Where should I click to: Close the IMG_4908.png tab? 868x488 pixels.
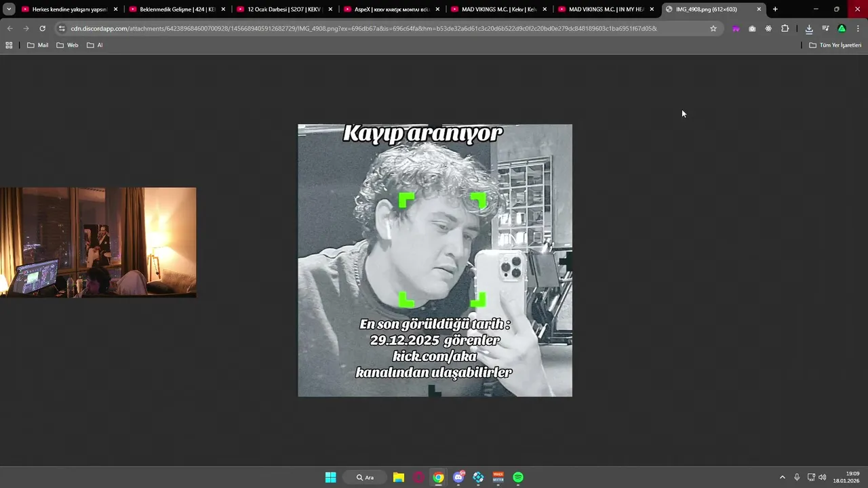click(759, 9)
